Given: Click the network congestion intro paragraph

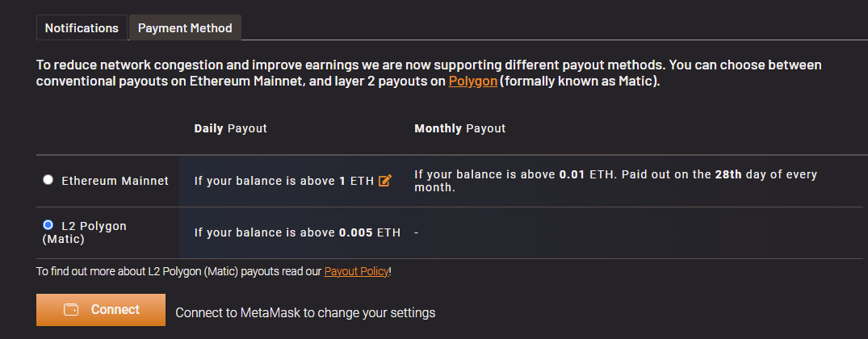Looking at the screenshot, I should (x=429, y=73).
